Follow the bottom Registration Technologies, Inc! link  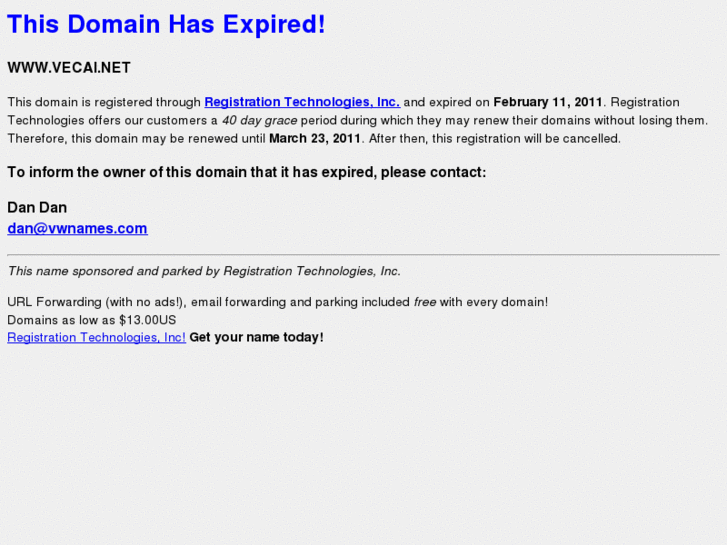(96, 337)
